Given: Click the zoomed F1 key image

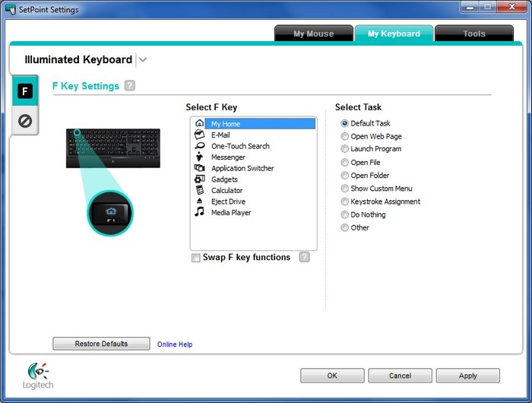Looking at the screenshot, I should [110, 213].
